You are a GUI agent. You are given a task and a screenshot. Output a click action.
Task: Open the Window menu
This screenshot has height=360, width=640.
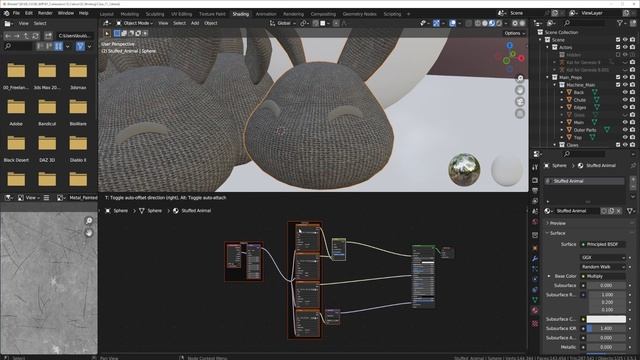66,13
